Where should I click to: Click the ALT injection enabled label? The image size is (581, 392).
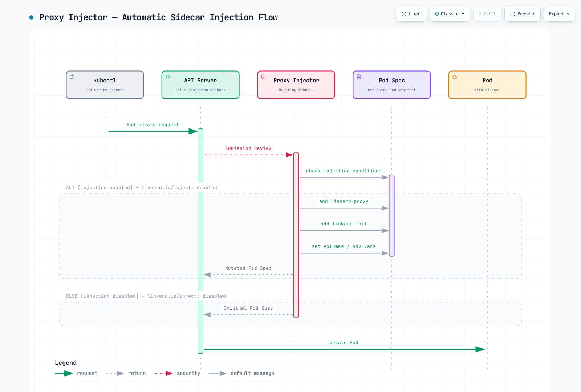coord(142,188)
